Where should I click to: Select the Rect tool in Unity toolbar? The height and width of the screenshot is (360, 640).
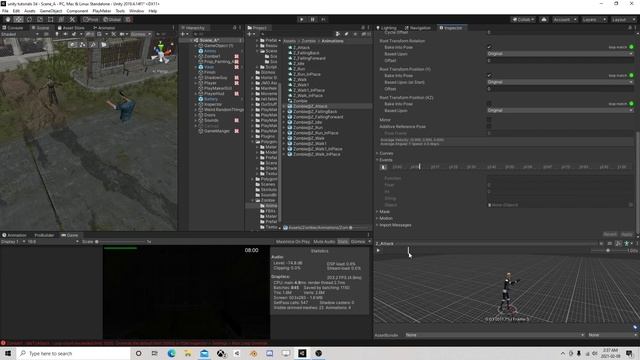tap(51, 19)
